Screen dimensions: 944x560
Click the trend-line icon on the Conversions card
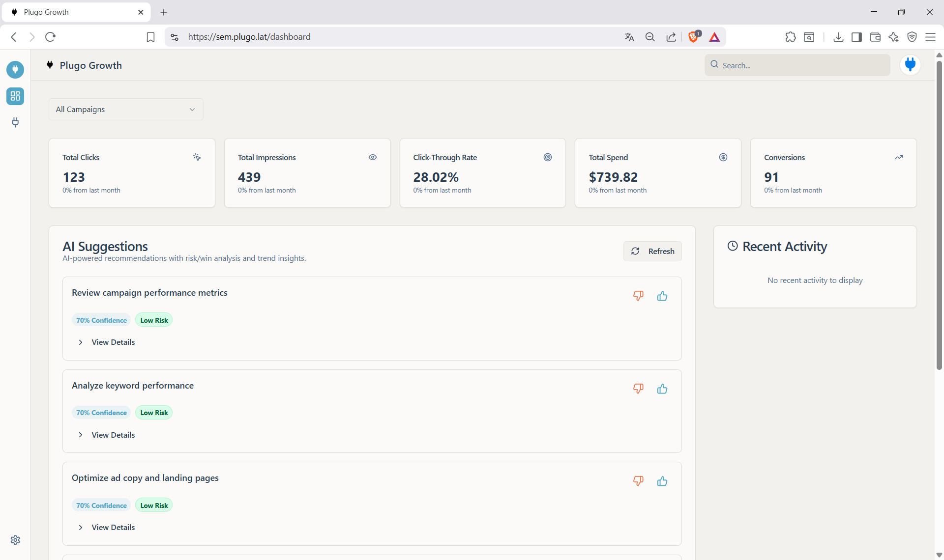[x=899, y=157]
